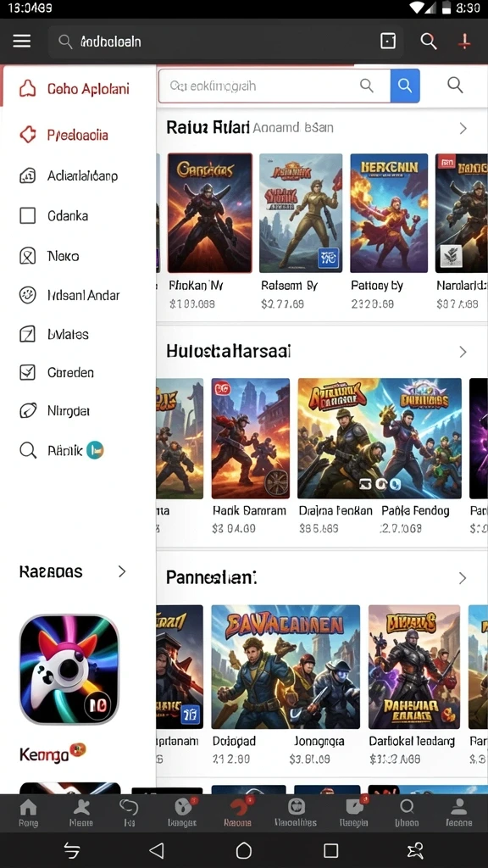
Task: Open the Patloey by game thumbnail
Action: tap(389, 213)
